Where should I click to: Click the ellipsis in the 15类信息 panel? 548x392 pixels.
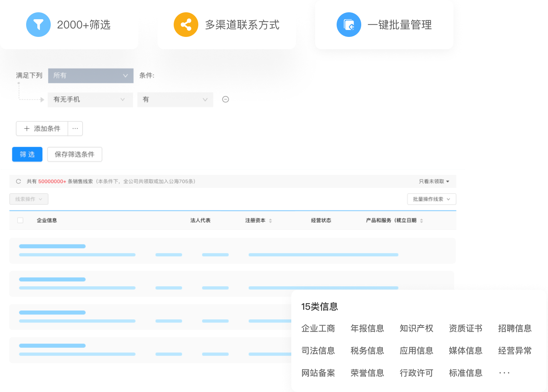504,372
